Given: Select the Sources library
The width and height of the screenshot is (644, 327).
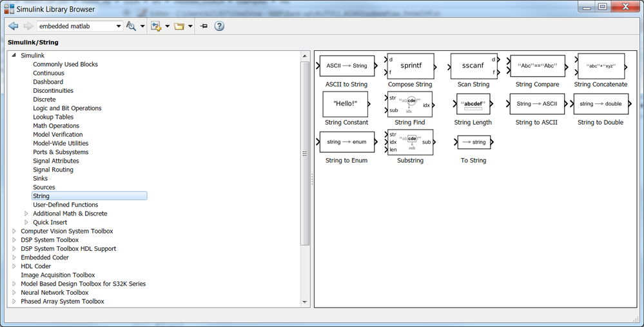Looking at the screenshot, I should (44, 187).
